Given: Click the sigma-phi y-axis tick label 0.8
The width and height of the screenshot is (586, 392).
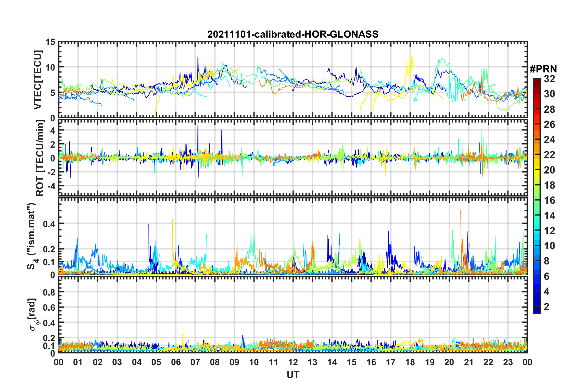Looking at the screenshot, I should tap(49, 292).
